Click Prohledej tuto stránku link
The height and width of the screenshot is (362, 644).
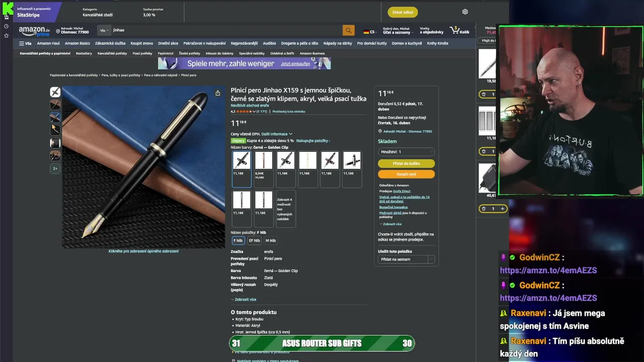pyautogui.click(x=289, y=112)
